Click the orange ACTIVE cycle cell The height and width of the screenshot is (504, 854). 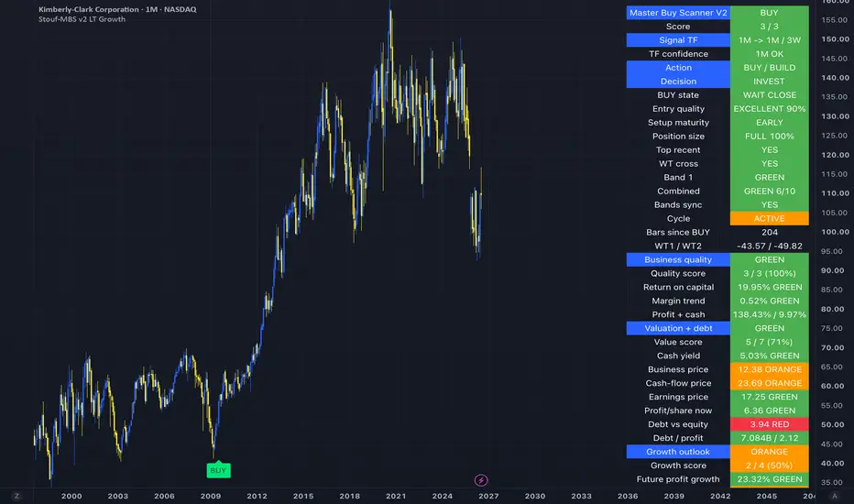(769, 218)
